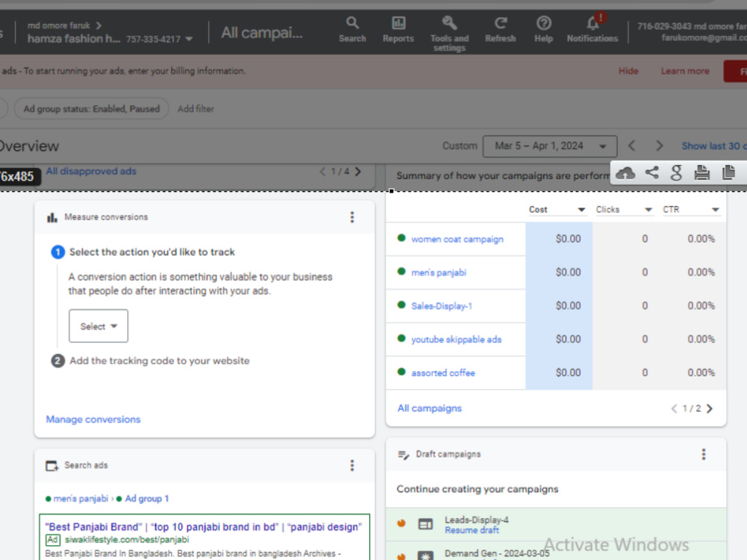
Task: Open Measure conversions card options menu
Action: click(x=352, y=217)
